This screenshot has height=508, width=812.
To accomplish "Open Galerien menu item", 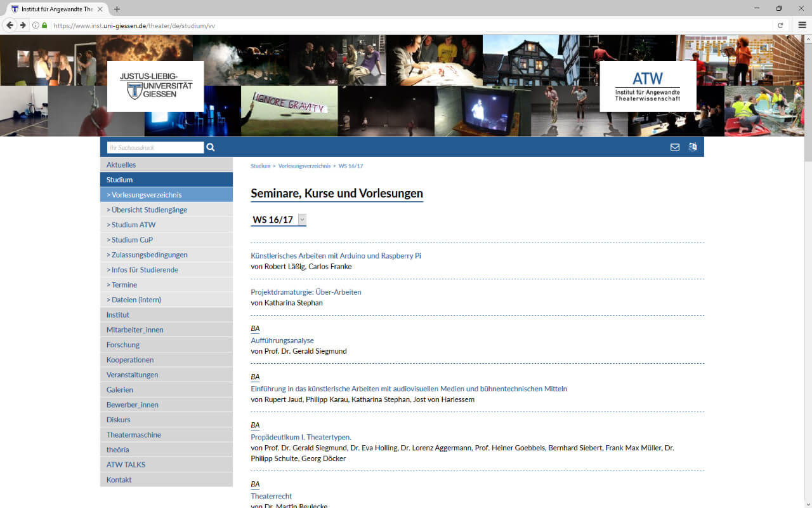I will [x=166, y=390].
